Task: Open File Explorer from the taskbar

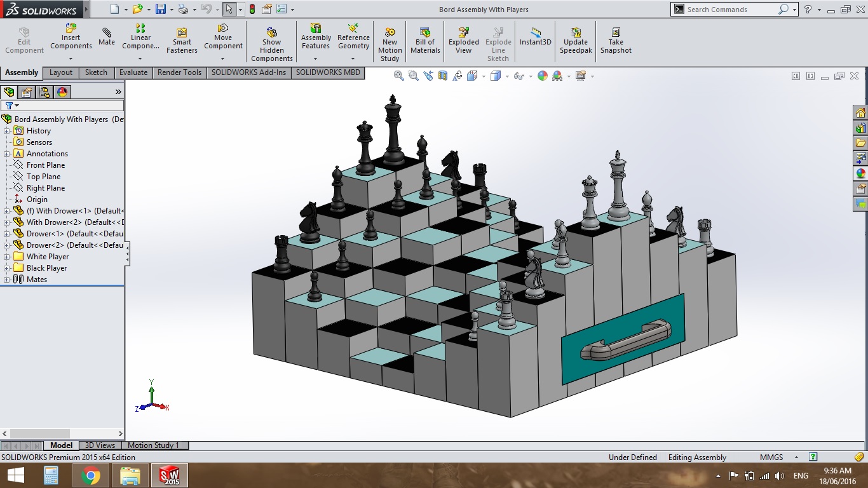Action: coord(130,475)
